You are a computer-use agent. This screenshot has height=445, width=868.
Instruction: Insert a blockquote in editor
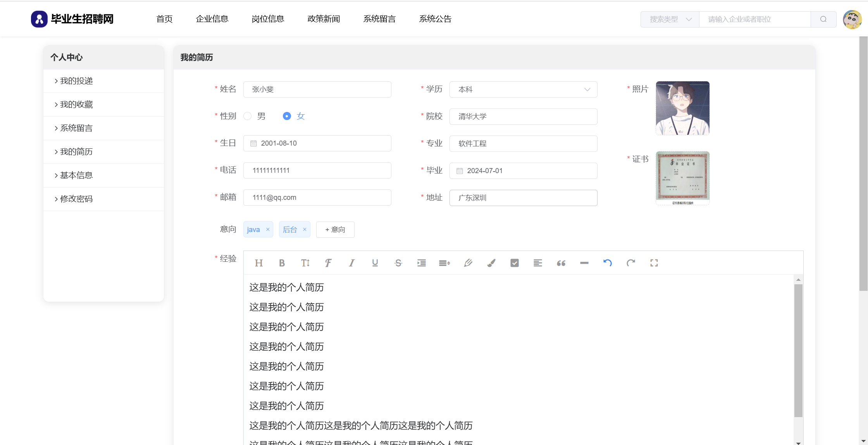point(561,263)
